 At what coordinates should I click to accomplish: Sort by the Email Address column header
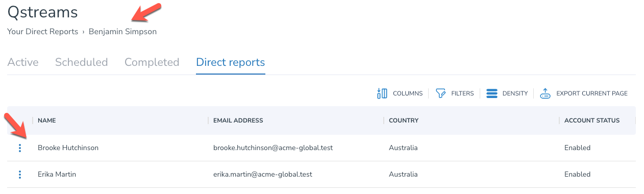click(x=238, y=120)
